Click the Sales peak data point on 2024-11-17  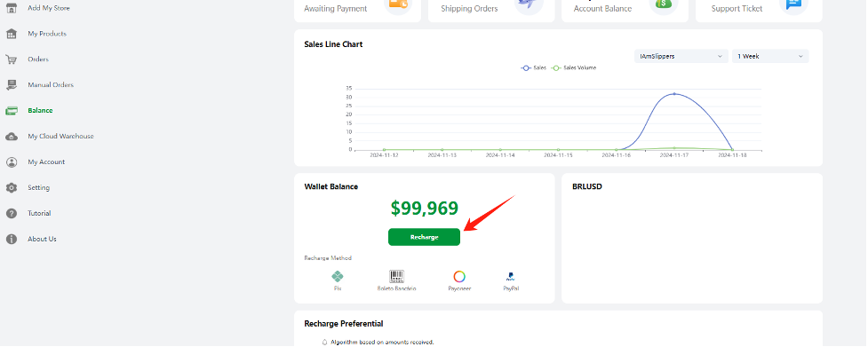(x=674, y=94)
